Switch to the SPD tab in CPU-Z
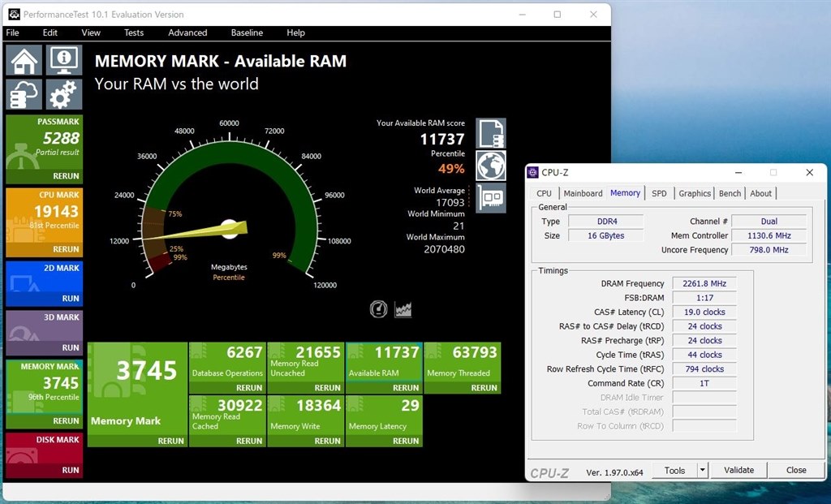This screenshot has height=504, width=831. coord(659,193)
